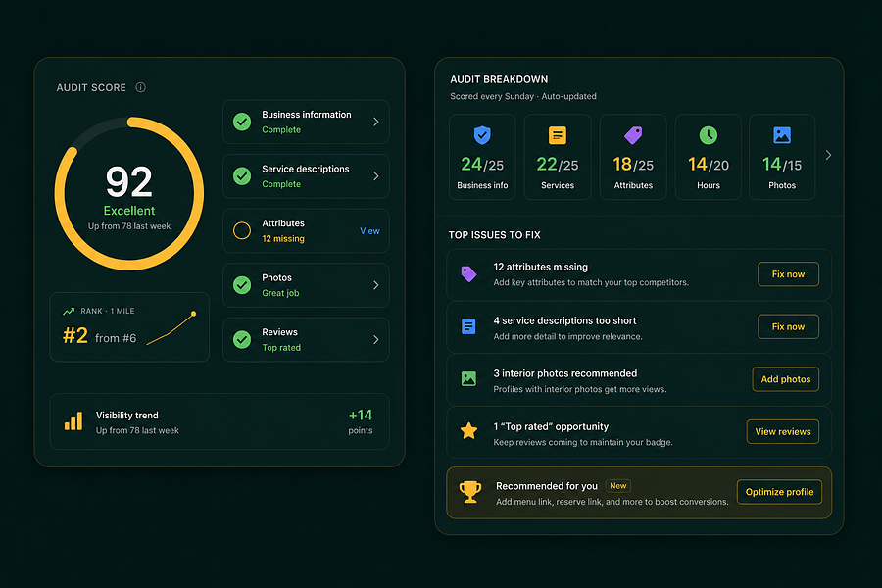This screenshot has height=588, width=882.
Task: Click the purple tag icon for missing attributes issue
Action: (x=468, y=274)
